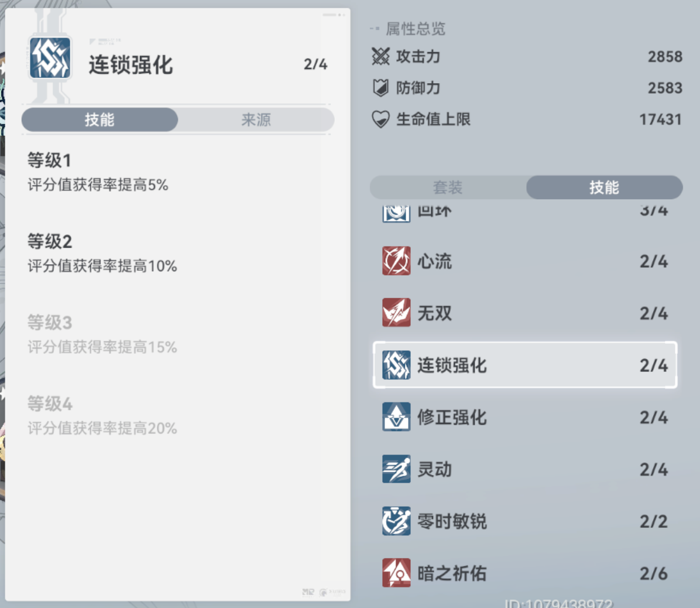Click the 防御力 shield icon
This screenshot has width=700, height=608.
[x=380, y=87]
